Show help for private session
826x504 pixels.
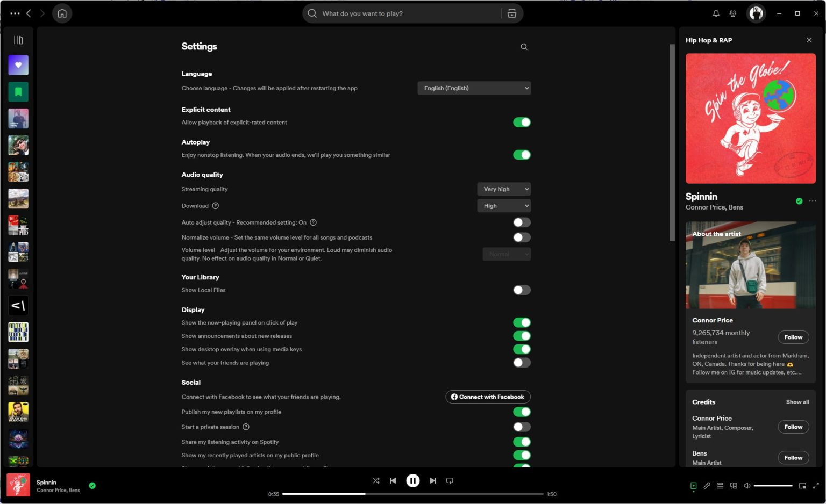pyautogui.click(x=246, y=427)
